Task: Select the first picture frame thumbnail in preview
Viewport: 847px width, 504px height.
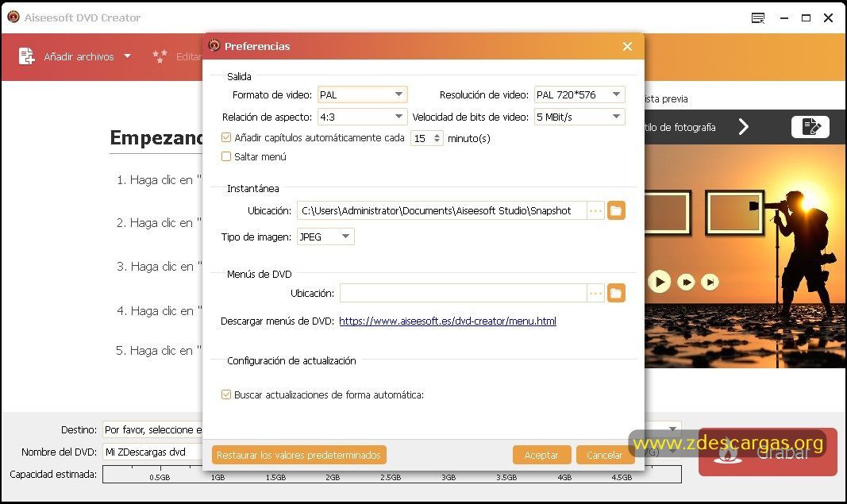Action: pos(668,213)
